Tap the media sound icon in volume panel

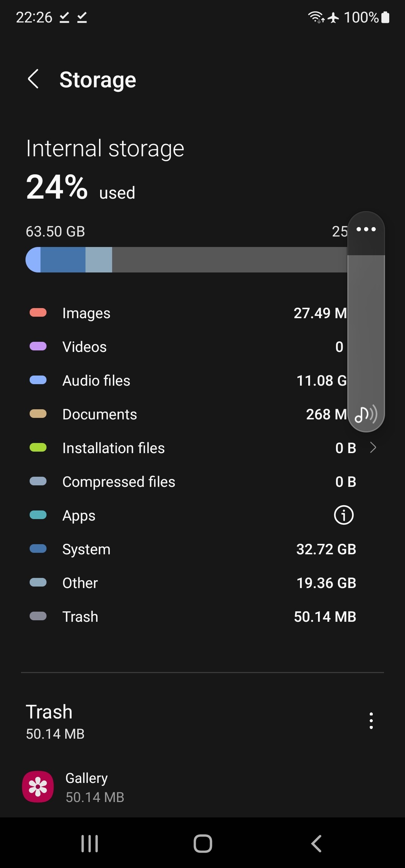[366, 414]
